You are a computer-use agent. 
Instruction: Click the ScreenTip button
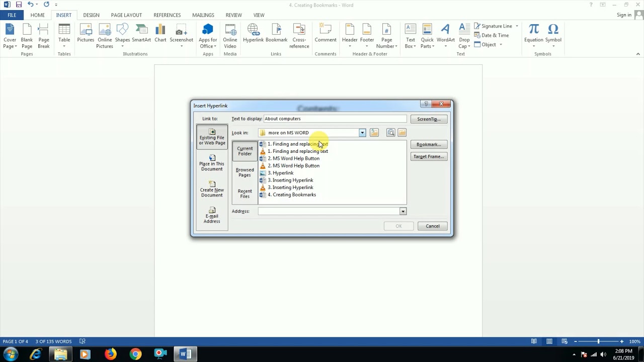(x=429, y=119)
